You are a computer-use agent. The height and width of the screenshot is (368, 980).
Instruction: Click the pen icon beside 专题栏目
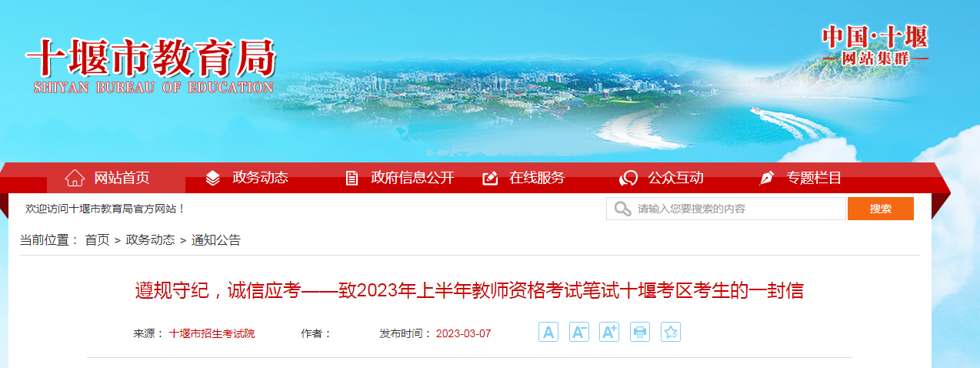[767, 178]
